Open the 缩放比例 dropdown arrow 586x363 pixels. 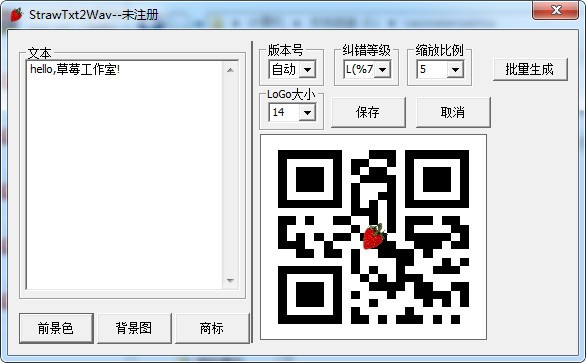pos(455,70)
